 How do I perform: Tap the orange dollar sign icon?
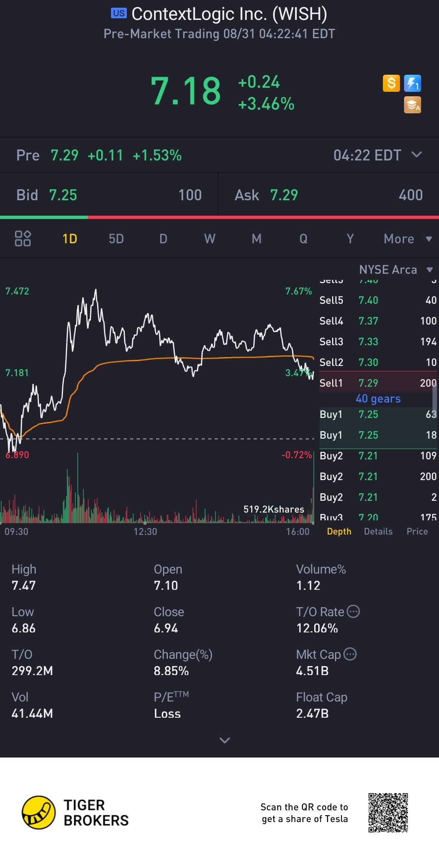[x=391, y=83]
